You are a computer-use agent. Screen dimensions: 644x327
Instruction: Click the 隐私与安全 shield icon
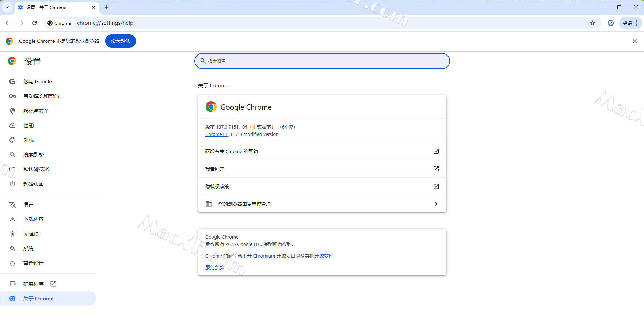coord(12,111)
